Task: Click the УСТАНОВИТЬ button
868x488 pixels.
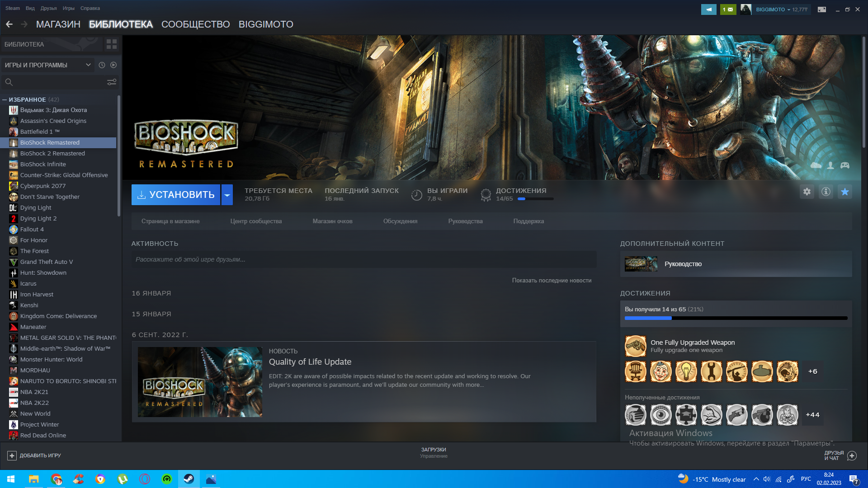Action: point(176,195)
